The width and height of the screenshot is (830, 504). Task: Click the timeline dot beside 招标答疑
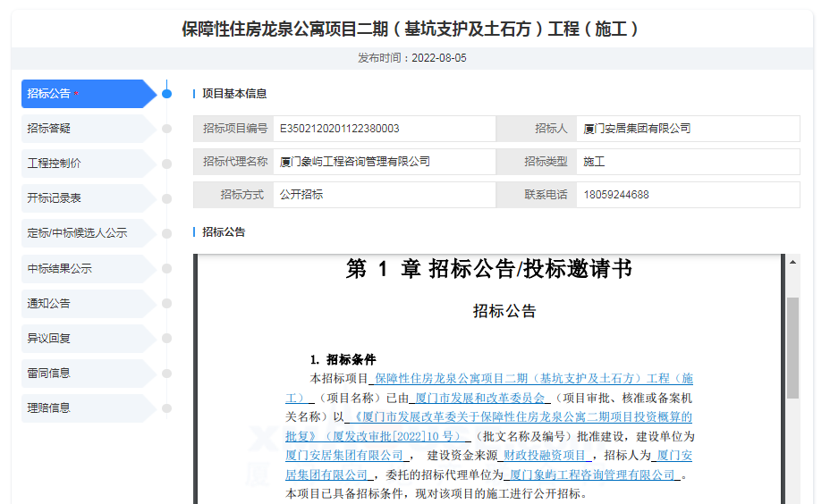[x=166, y=129]
